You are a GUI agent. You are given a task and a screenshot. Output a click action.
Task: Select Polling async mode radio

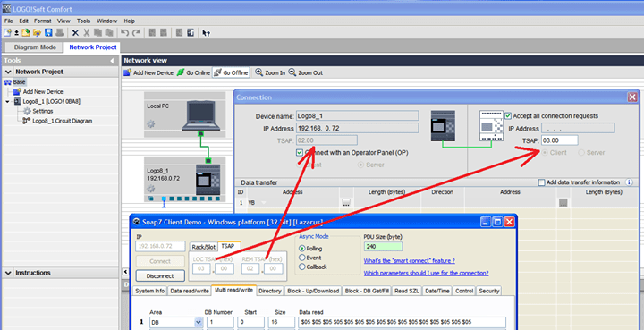coord(302,249)
